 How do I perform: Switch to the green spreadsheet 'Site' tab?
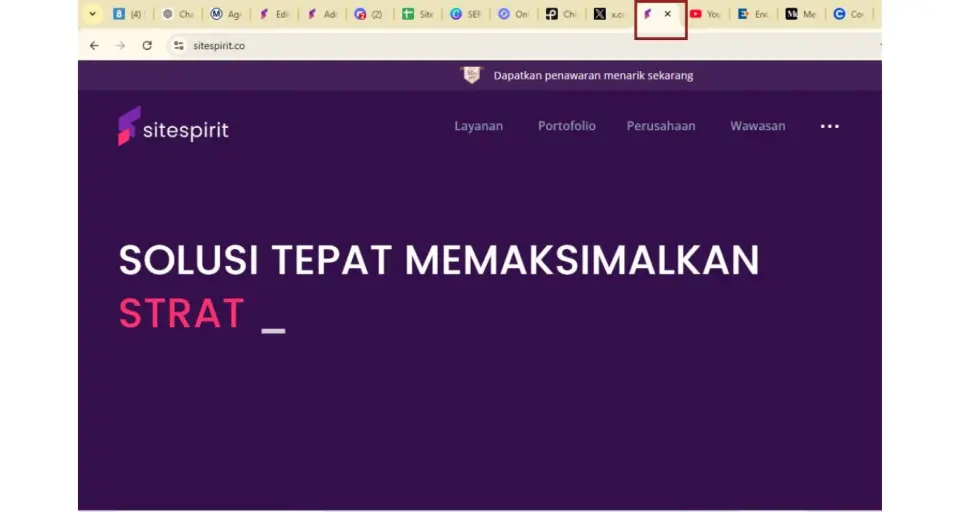point(418,14)
